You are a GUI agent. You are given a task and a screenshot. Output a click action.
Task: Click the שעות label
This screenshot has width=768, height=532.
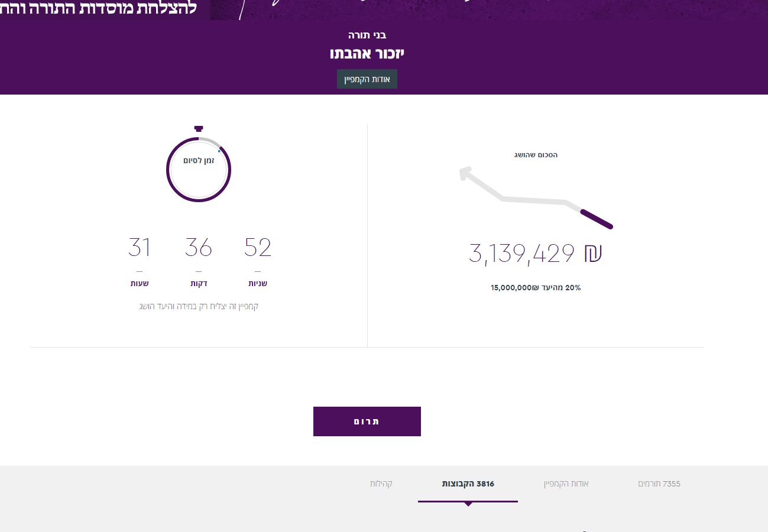140,284
